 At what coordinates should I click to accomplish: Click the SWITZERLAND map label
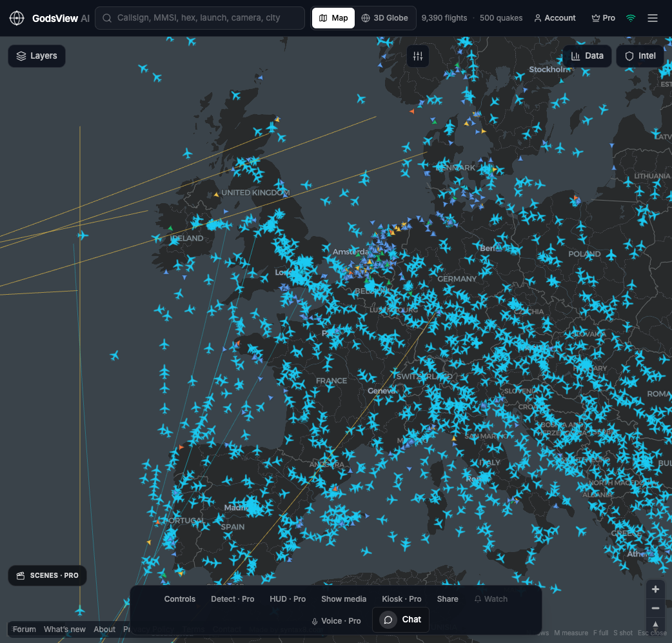[424, 377]
